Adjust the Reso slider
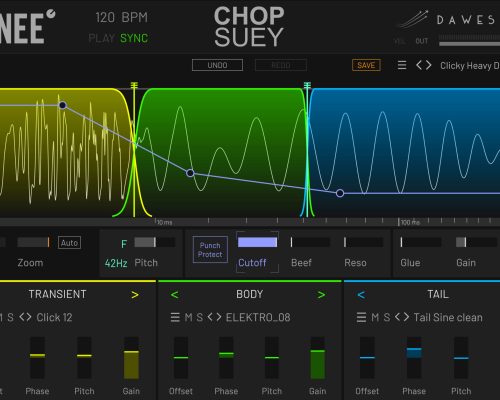 coord(363,242)
